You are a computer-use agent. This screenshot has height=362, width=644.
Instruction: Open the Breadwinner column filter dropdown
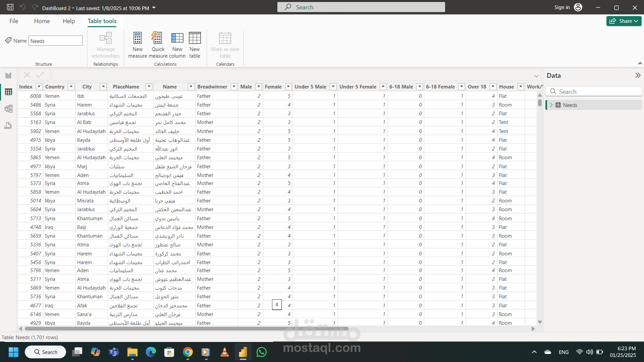pyautogui.click(x=234, y=87)
